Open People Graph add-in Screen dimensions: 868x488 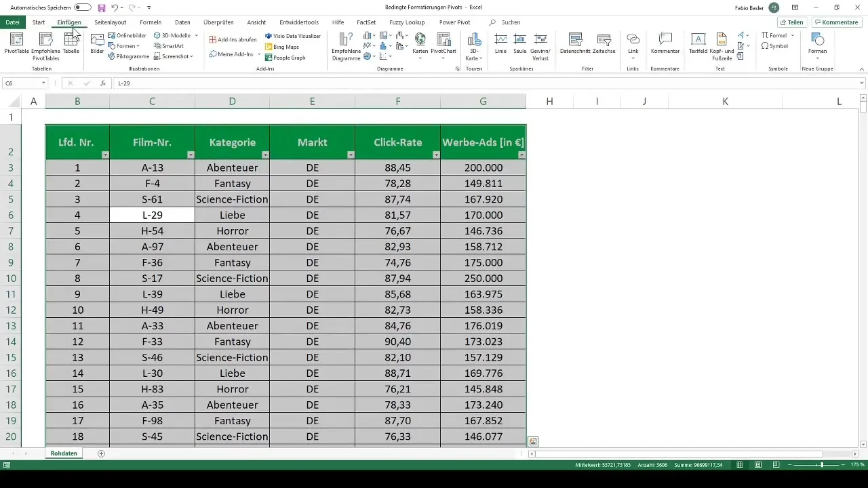click(285, 58)
